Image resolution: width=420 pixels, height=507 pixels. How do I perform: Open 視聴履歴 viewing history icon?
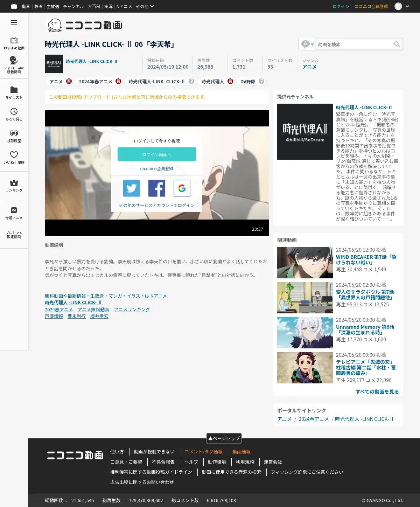tap(14, 133)
